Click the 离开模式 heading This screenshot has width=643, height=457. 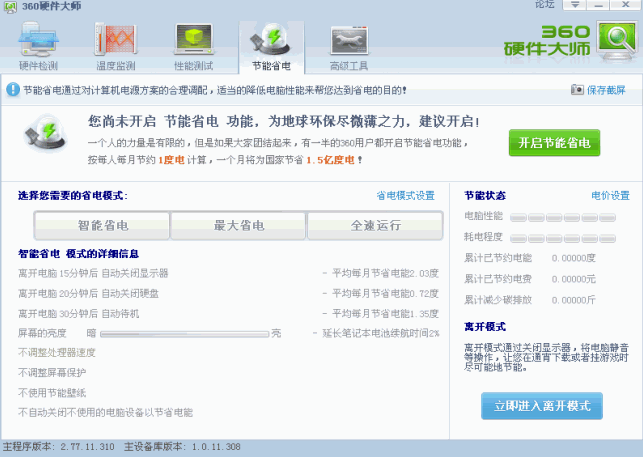click(x=485, y=327)
